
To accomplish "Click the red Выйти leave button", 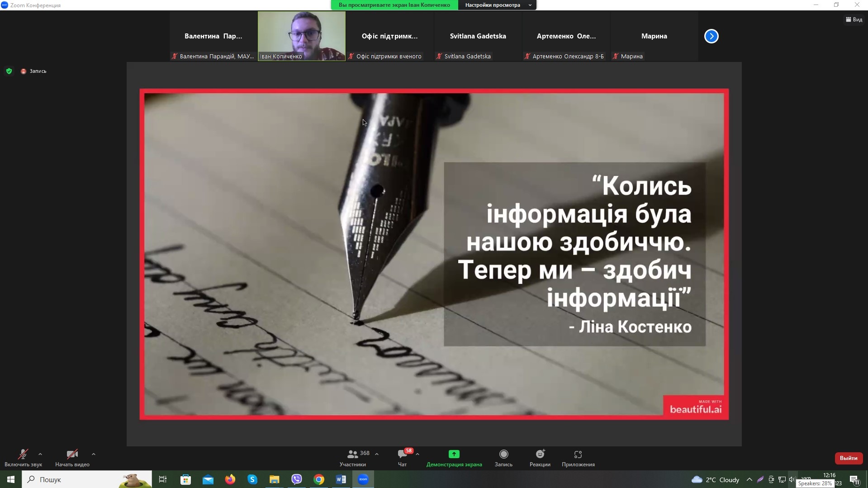I will (x=848, y=458).
